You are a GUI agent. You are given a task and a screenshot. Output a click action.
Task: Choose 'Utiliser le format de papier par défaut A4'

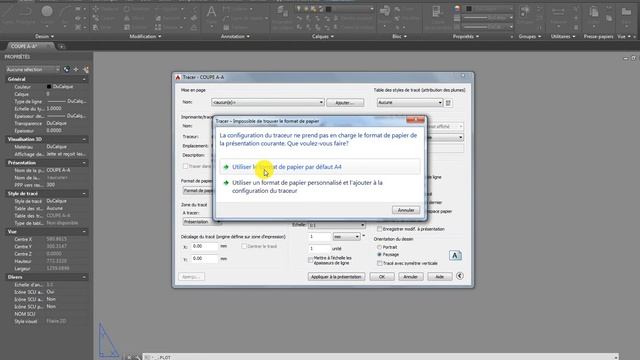[320, 167]
